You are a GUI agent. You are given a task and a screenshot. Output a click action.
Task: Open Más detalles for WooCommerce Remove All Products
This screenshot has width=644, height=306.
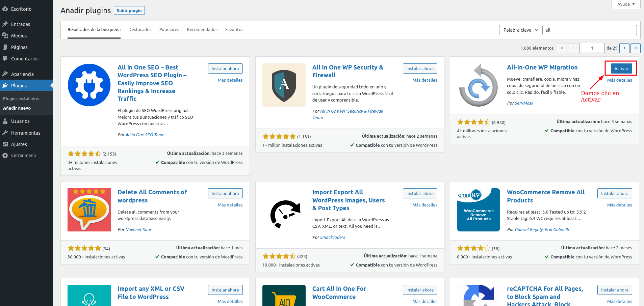pyautogui.click(x=619, y=205)
